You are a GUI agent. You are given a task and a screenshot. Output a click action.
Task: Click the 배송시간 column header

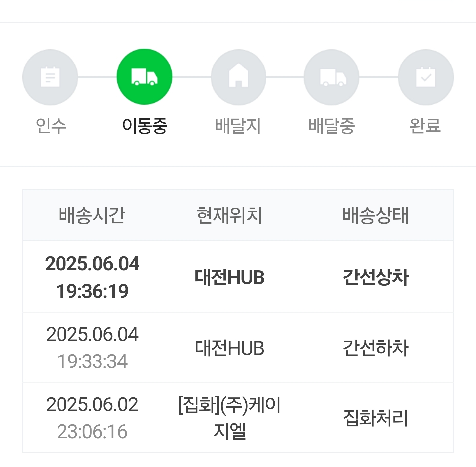tap(92, 215)
